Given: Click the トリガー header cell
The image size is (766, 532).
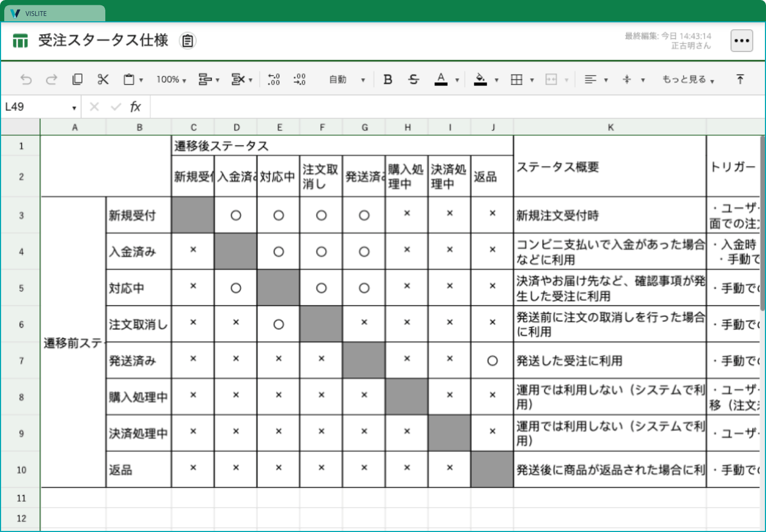Looking at the screenshot, I should click(x=735, y=167).
